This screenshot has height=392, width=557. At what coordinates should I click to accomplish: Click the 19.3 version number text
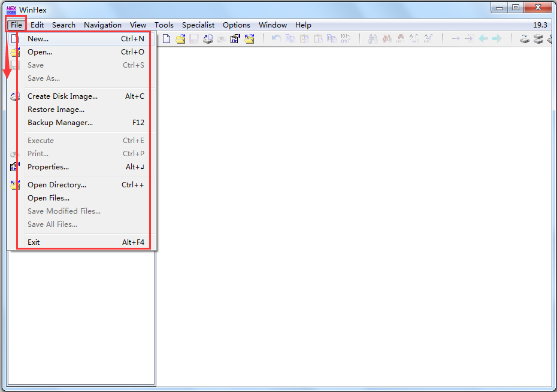pos(540,25)
